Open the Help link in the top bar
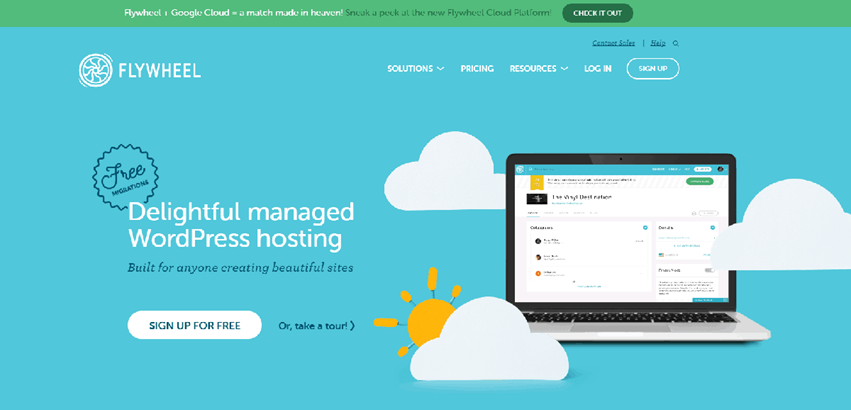851x410 pixels. [x=658, y=43]
